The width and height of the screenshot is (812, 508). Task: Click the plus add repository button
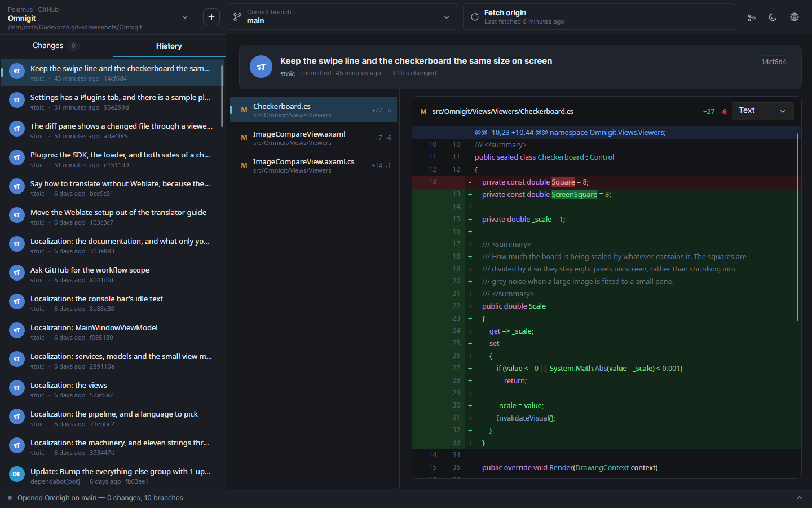[x=211, y=17]
